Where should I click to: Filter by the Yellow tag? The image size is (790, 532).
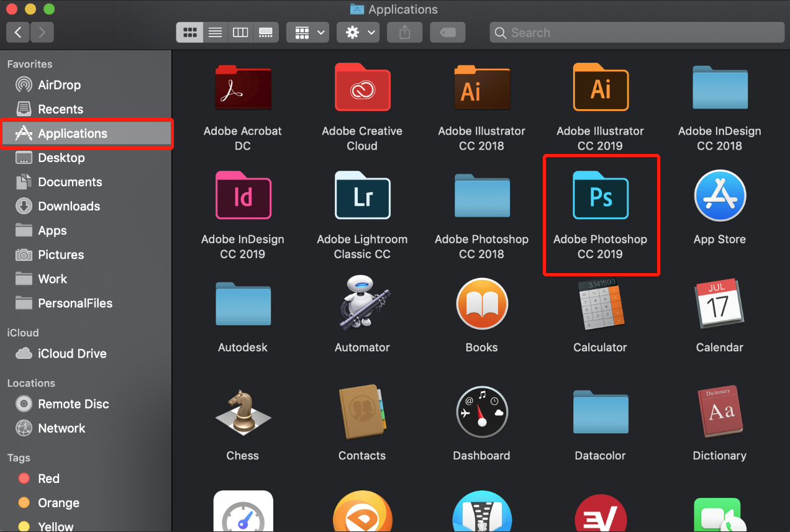click(86, 525)
